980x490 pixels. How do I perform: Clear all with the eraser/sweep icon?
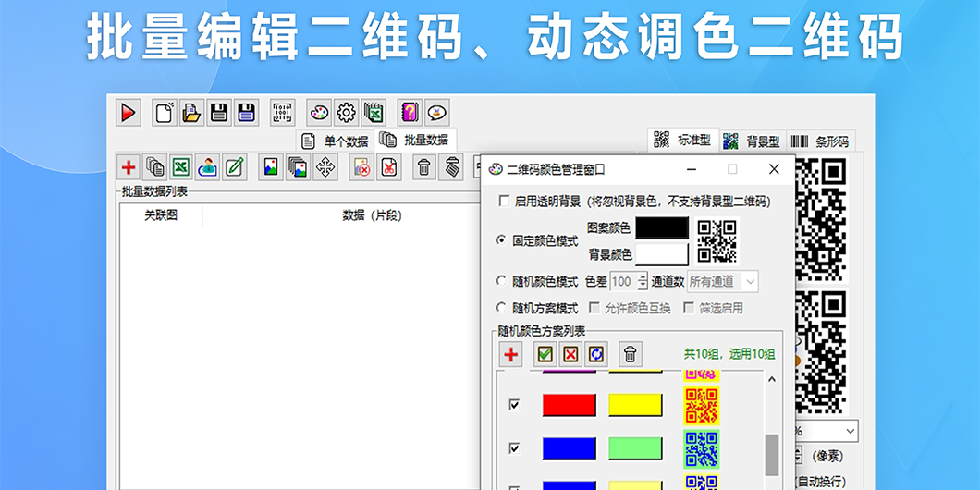click(x=451, y=166)
